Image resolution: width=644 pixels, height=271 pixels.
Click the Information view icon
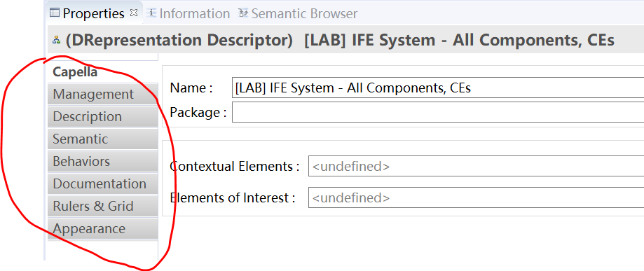click(x=152, y=13)
